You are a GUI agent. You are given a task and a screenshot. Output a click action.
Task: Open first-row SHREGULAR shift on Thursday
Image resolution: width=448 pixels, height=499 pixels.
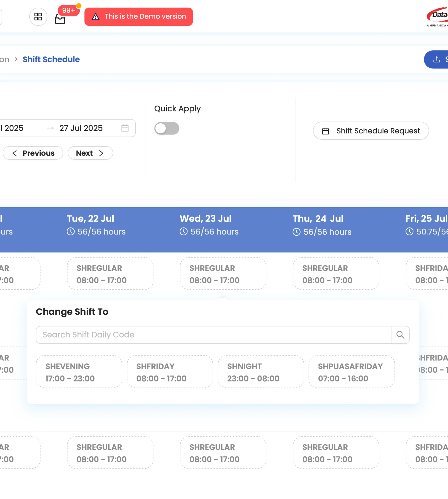pos(336,273)
